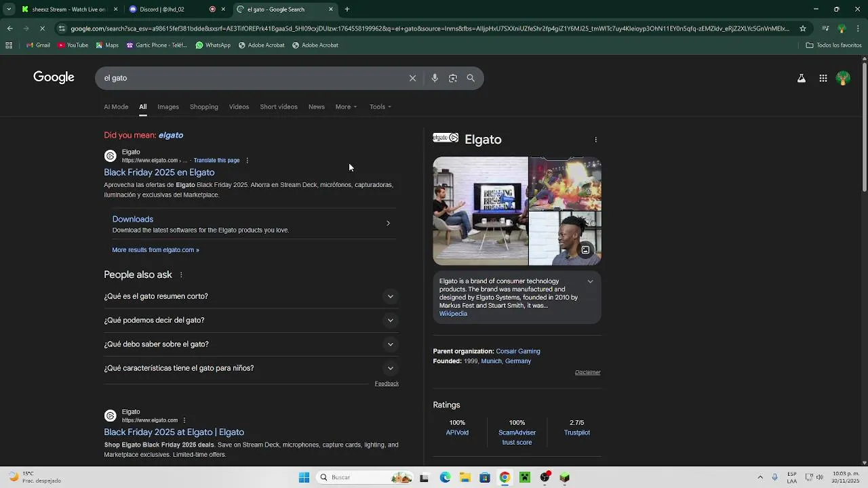
Task: Open a new browser tab
Action: click(347, 9)
